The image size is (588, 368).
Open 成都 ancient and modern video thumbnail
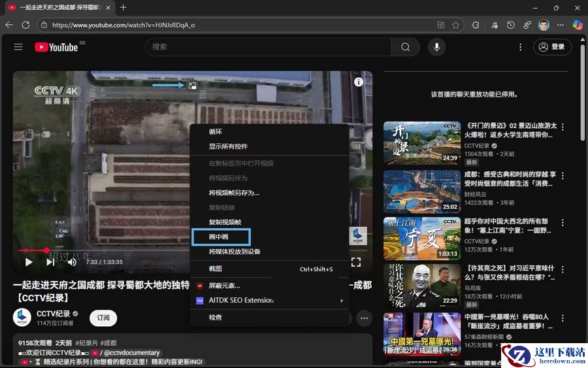coord(422,192)
